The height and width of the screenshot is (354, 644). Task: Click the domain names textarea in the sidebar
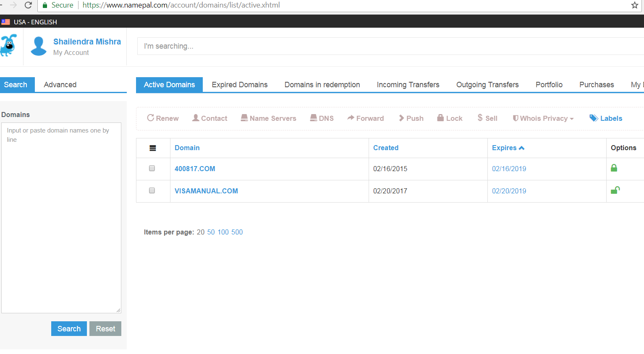click(x=61, y=218)
